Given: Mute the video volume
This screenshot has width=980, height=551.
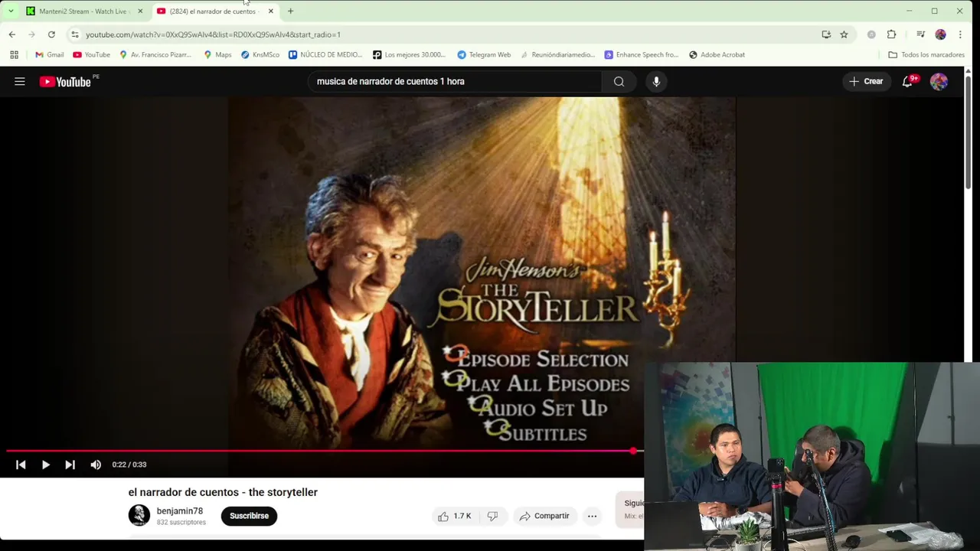Looking at the screenshot, I should [96, 465].
